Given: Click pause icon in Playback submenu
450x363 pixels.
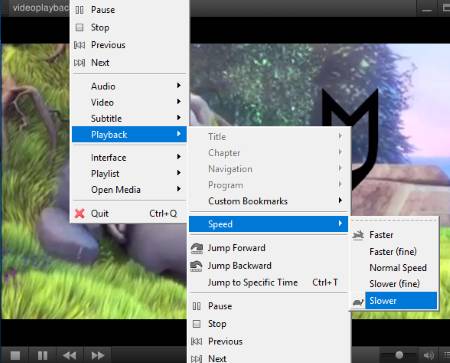Looking at the screenshot, I should pos(197,306).
